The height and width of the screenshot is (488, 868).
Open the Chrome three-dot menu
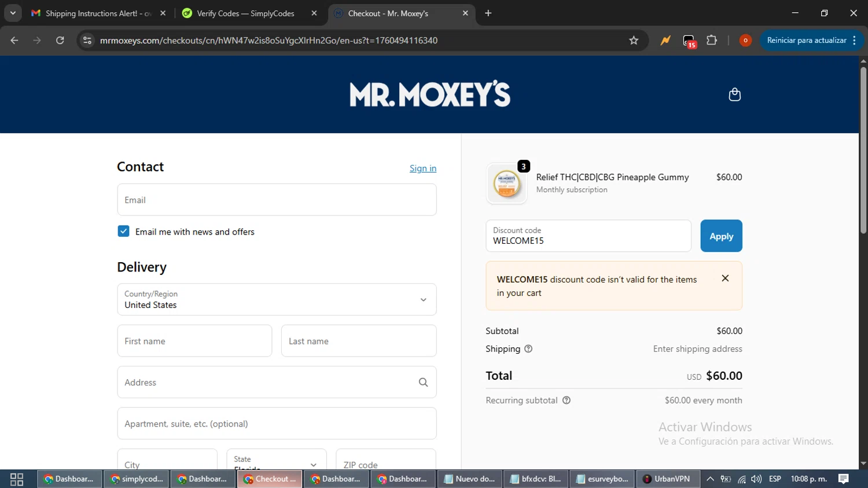(855, 40)
